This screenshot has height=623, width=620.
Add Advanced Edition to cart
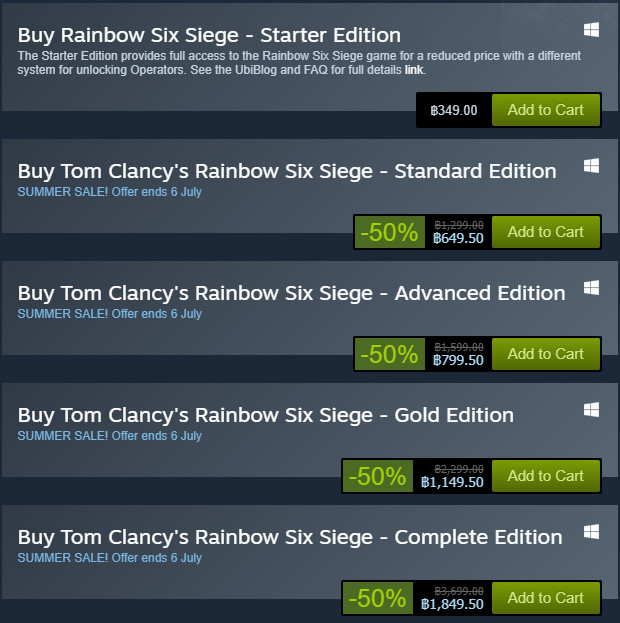tap(545, 354)
